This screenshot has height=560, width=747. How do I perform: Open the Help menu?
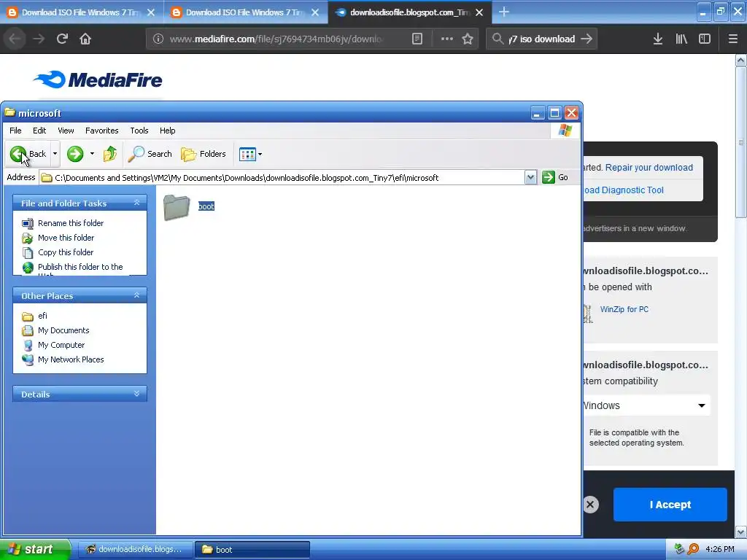click(x=167, y=131)
